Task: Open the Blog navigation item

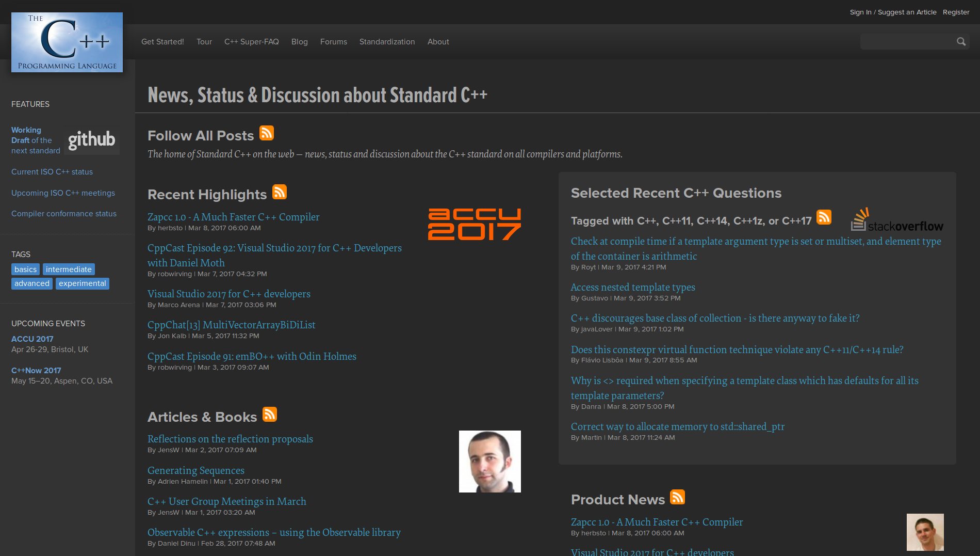Action: click(x=300, y=42)
